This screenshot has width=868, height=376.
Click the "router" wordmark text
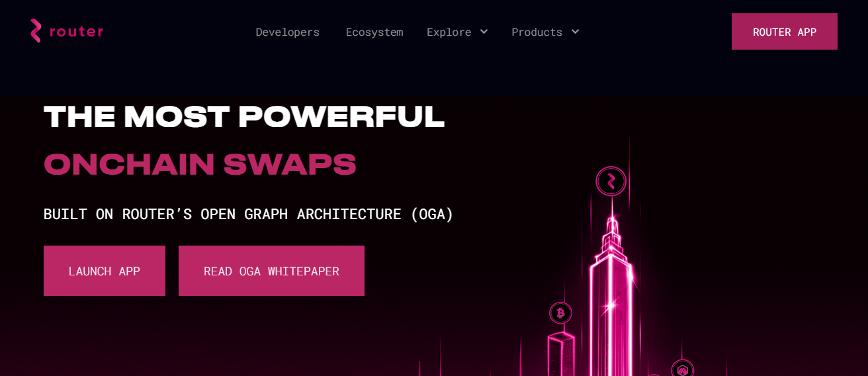[x=77, y=32]
